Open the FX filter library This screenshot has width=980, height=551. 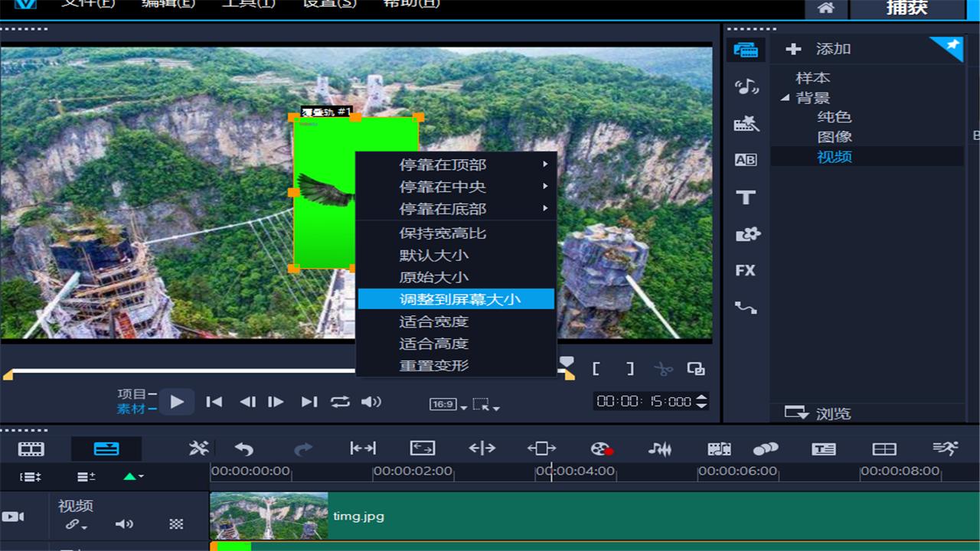click(745, 271)
